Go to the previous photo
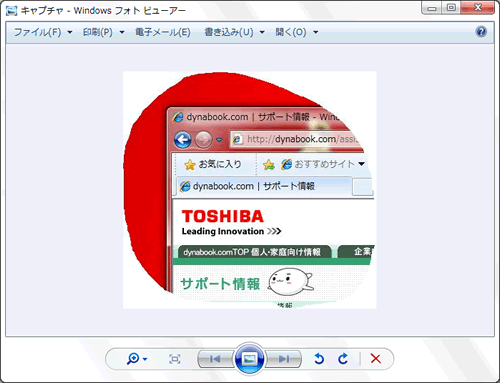 click(216, 359)
